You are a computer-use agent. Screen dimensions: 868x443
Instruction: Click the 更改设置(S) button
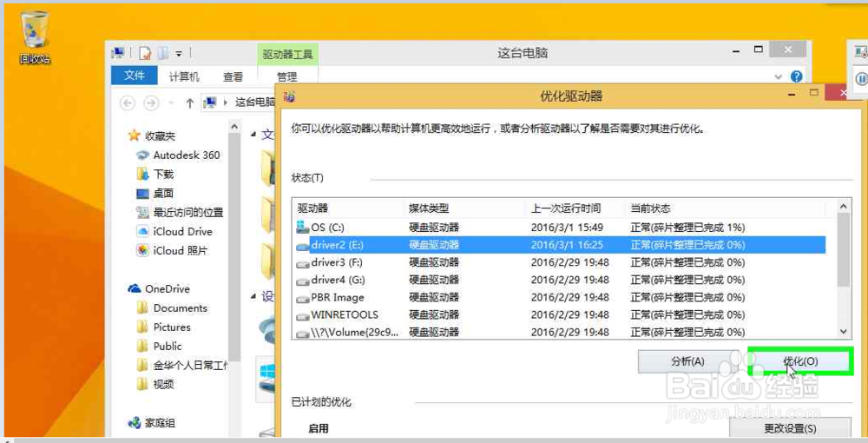click(x=790, y=428)
